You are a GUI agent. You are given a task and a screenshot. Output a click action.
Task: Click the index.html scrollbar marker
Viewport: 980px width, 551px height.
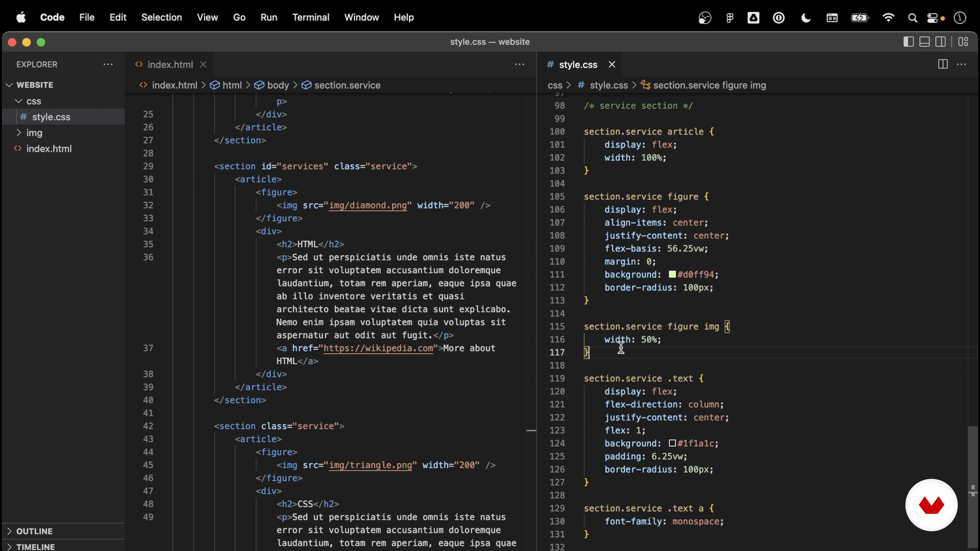[x=531, y=430]
